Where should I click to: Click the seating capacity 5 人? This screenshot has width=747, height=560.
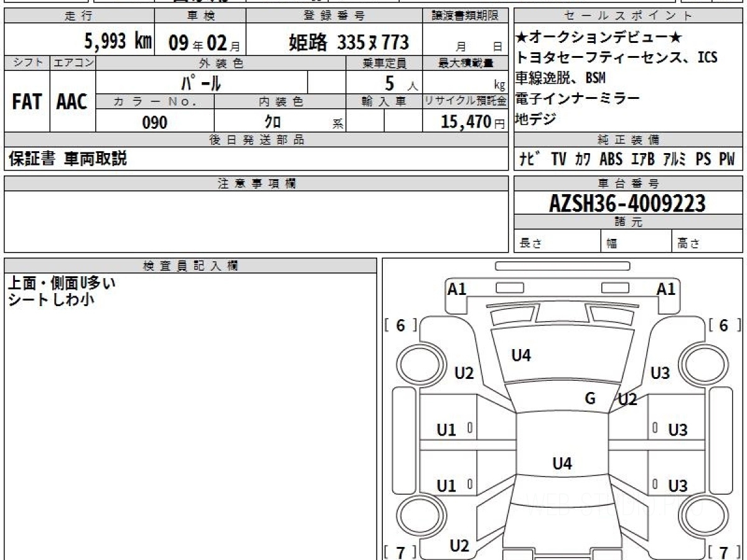(402, 83)
